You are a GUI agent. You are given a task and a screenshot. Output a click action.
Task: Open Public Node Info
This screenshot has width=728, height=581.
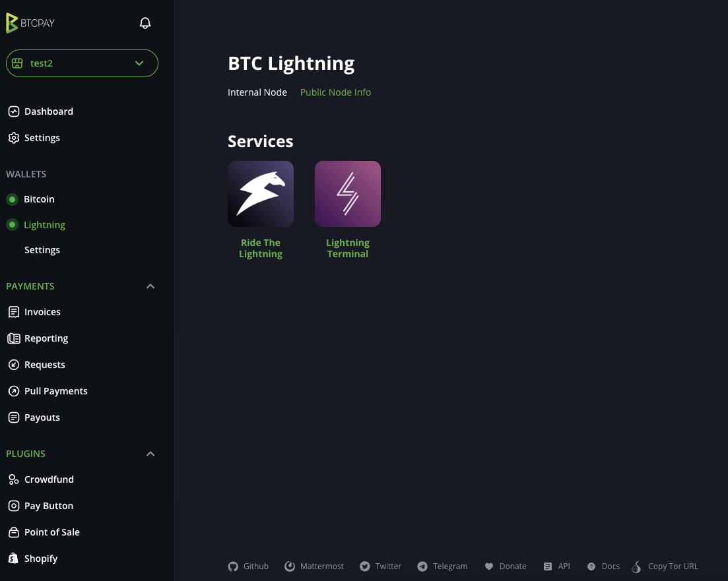pyautogui.click(x=335, y=92)
